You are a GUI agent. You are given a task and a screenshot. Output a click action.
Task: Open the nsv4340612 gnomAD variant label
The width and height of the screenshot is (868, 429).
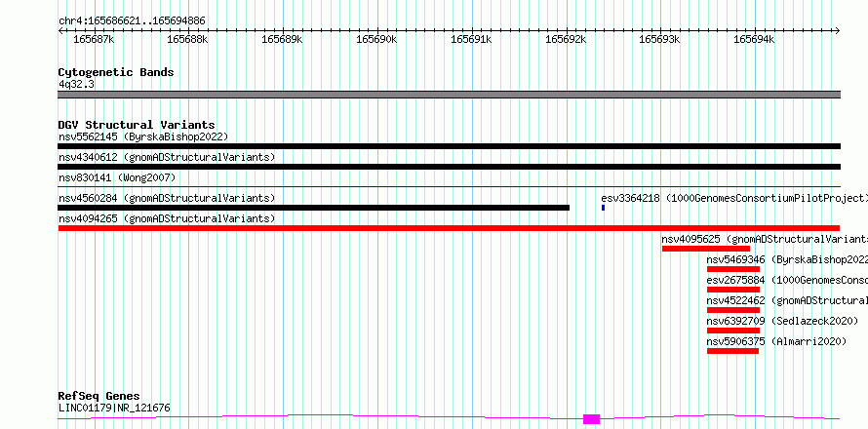pyautogui.click(x=167, y=157)
